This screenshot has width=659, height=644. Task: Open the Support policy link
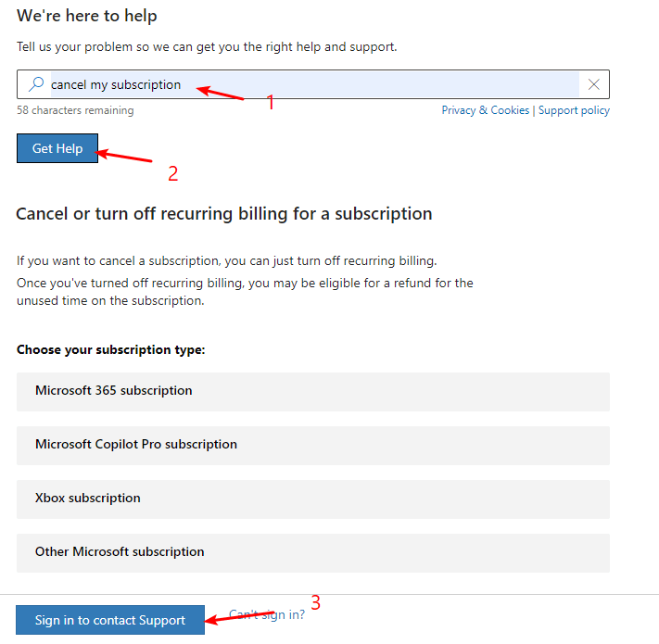574,110
